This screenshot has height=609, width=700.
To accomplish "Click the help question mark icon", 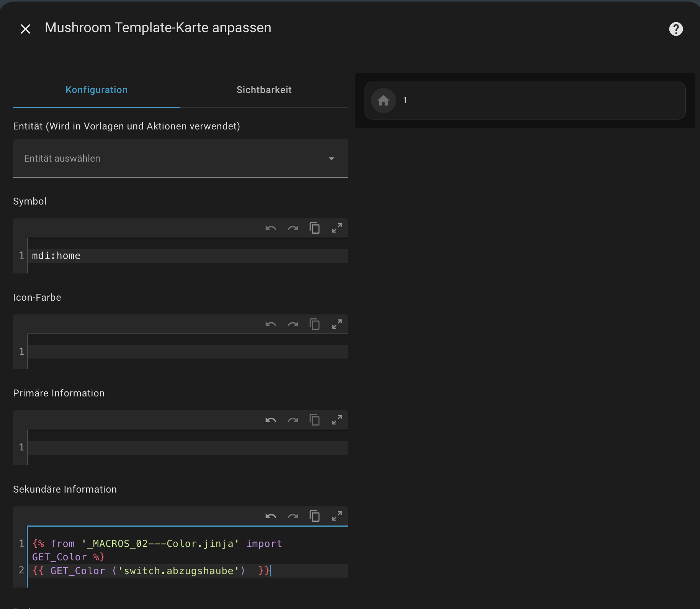I will [x=676, y=29].
